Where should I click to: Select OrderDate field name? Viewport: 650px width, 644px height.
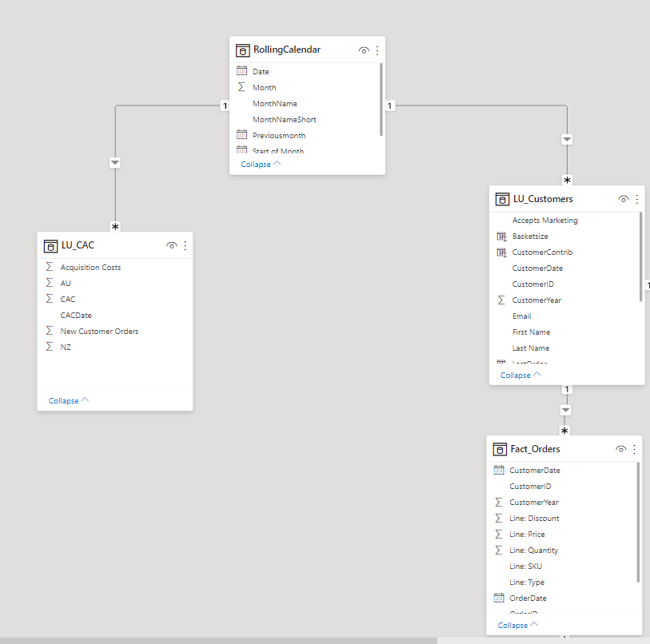click(528, 598)
